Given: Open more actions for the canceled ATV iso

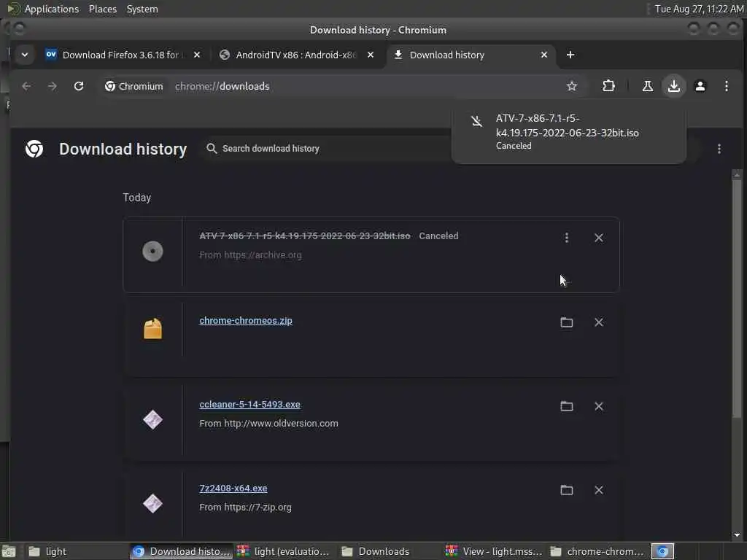Looking at the screenshot, I should pyautogui.click(x=566, y=238).
